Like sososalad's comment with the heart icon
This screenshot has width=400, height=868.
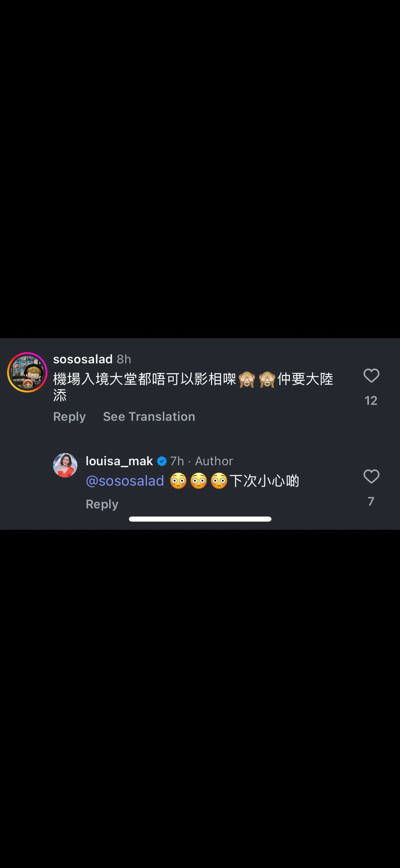coord(371,376)
